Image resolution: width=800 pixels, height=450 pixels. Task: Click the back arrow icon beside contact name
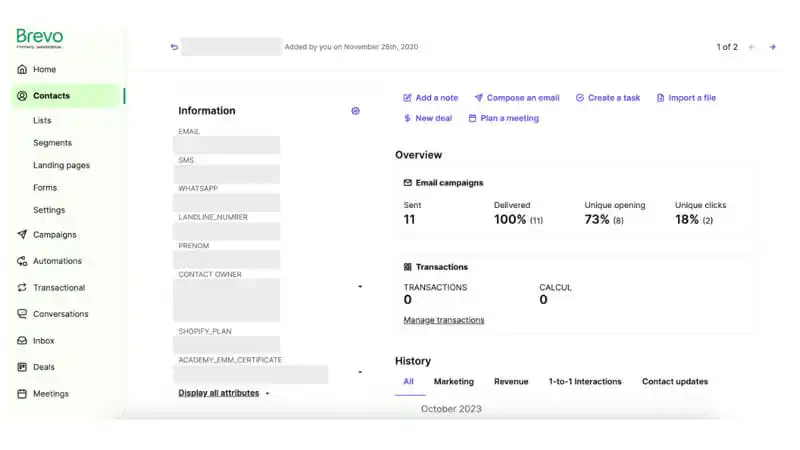[x=175, y=47]
